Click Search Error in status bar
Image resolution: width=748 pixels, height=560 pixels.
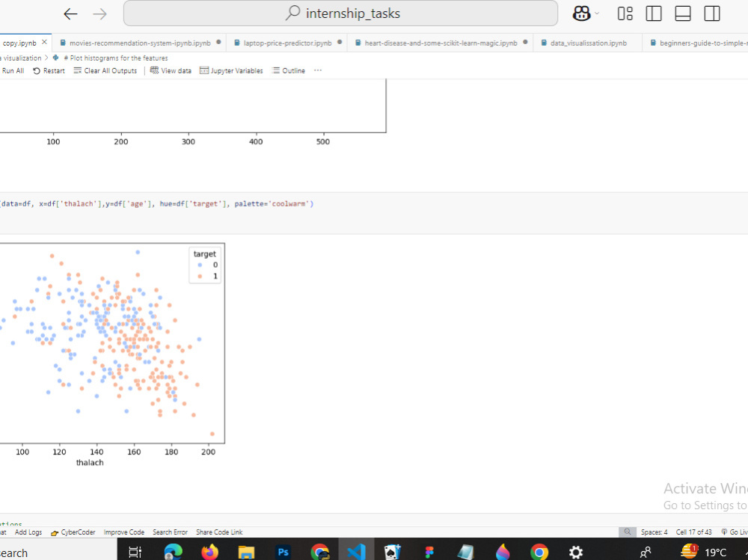click(170, 532)
